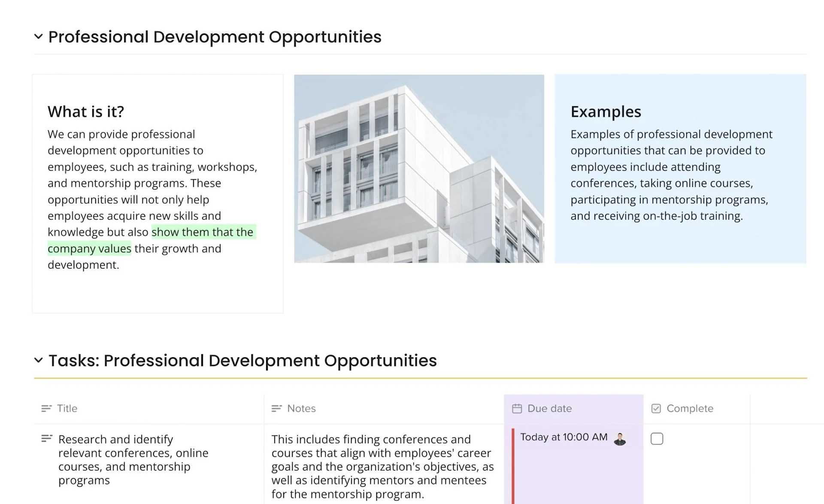Click the 'What is it?' heading

(x=86, y=112)
